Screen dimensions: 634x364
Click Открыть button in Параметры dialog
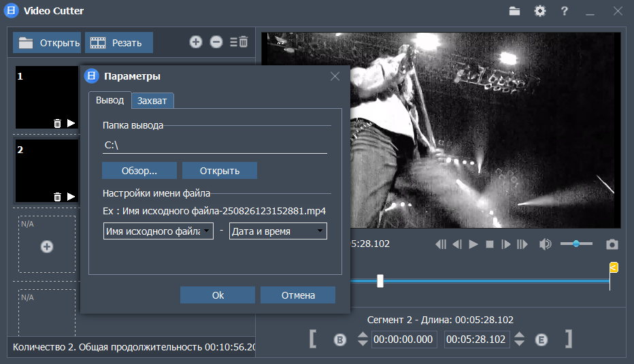(220, 171)
